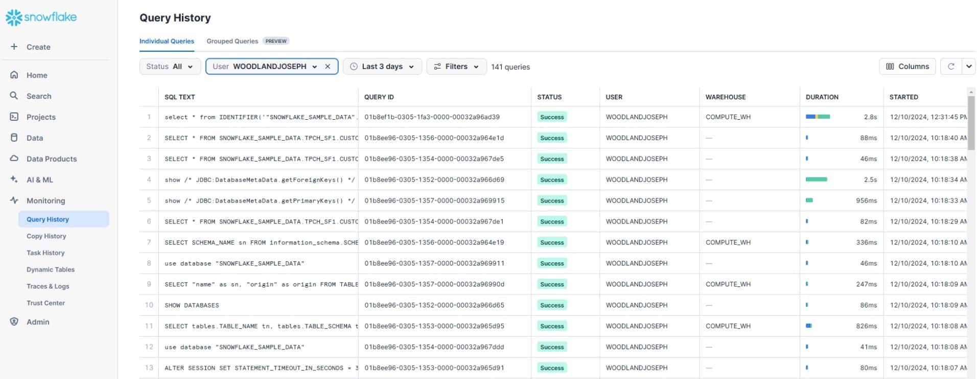Open the Filters dropdown

tap(456, 66)
